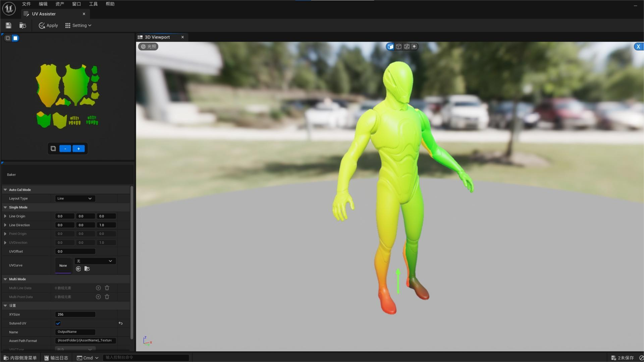Collapse the Multi Mode section
Screen dimensions: 644x362
click(5, 279)
